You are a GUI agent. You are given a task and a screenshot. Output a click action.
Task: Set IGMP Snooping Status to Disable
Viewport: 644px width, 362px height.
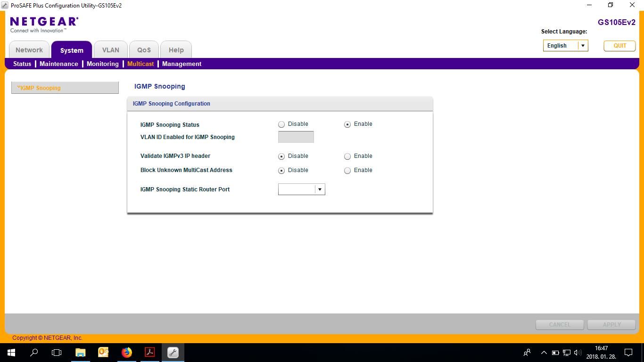[281, 124]
